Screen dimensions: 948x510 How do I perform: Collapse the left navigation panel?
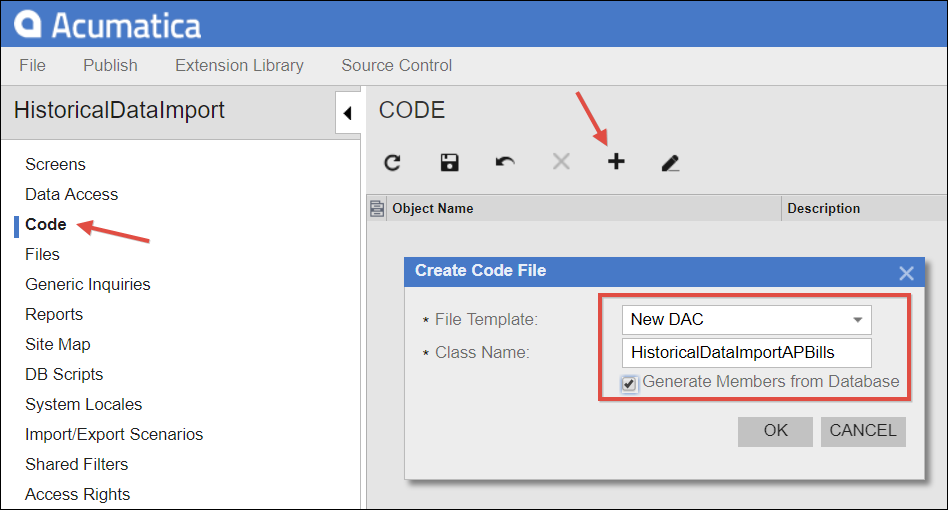pos(348,113)
